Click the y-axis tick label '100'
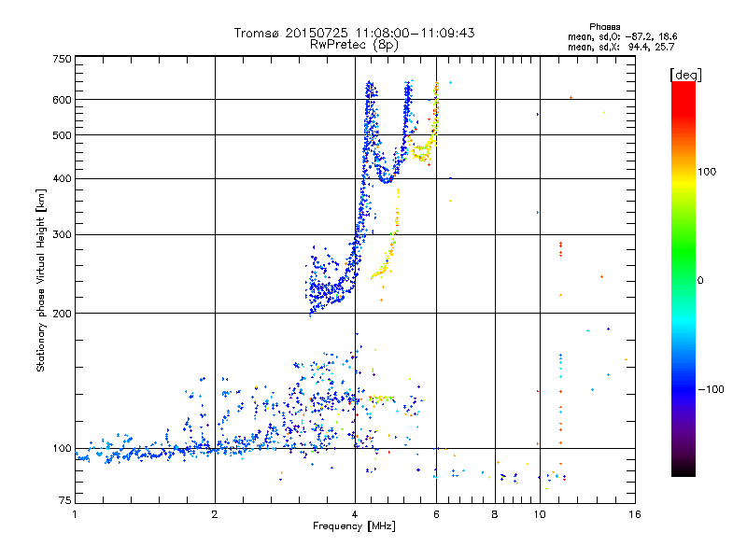This screenshot has height=560, width=747. click(62, 448)
